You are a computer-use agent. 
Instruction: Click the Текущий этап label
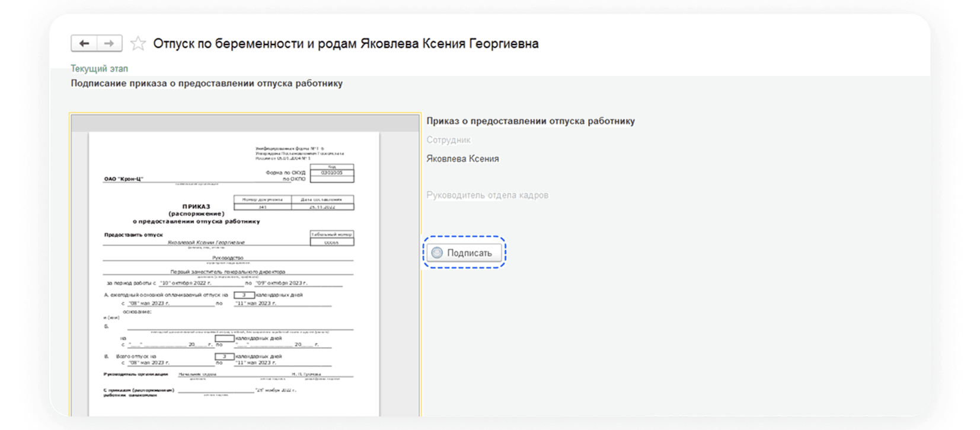point(99,69)
